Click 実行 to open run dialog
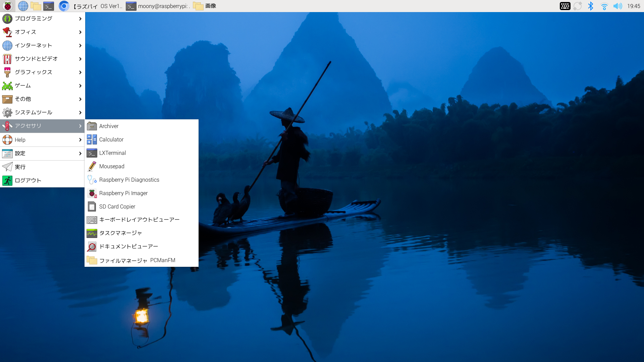This screenshot has height=362, width=644. pos(20,167)
